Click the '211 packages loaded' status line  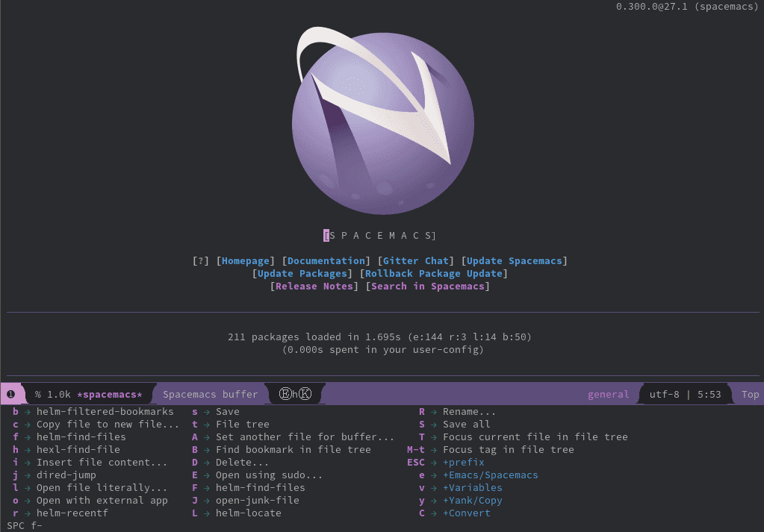pos(379,337)
